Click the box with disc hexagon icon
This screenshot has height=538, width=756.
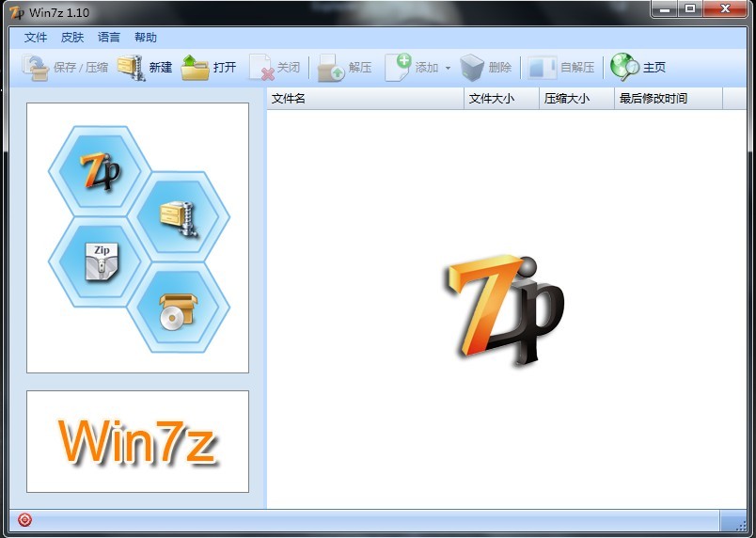point(179,308)
